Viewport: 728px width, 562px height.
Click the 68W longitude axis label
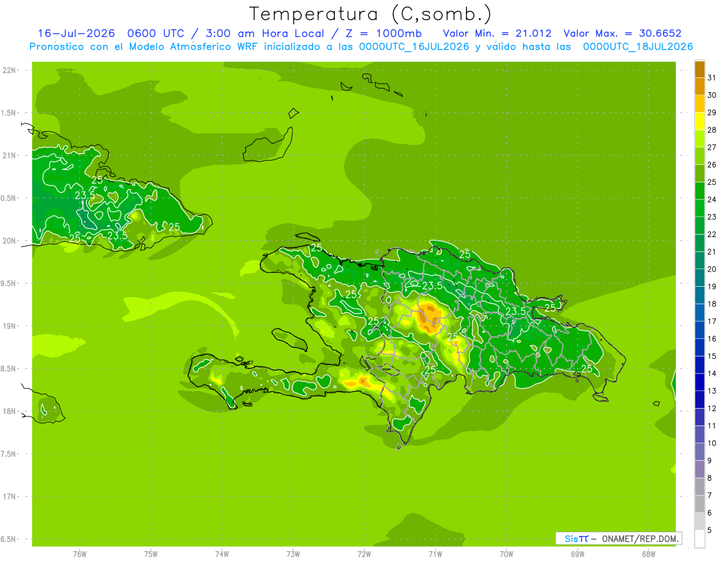click(x=649, y=554)
